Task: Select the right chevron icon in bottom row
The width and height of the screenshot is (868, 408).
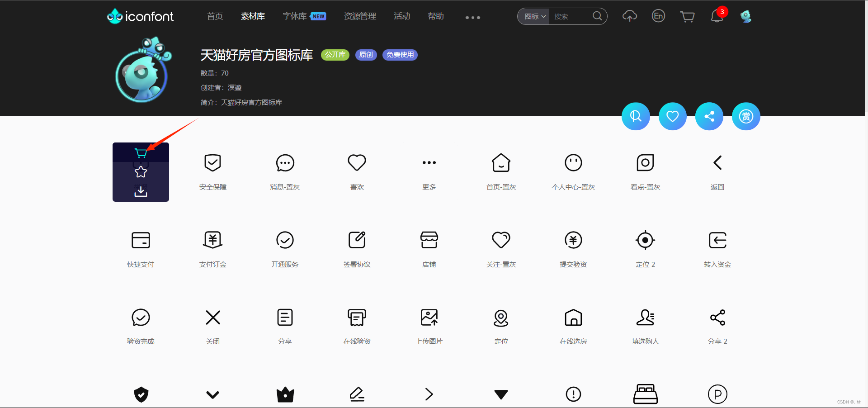Action: click(x=429, y=394)
